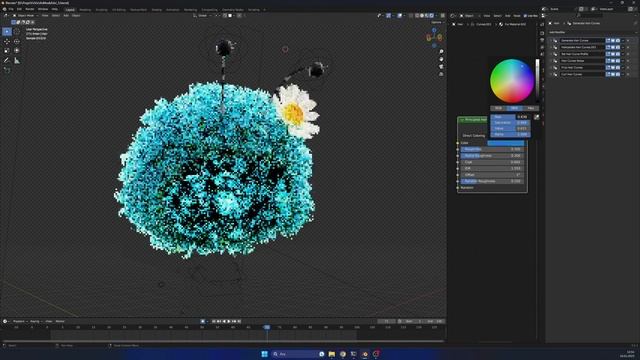This screenshot has height=360, width=640.
Task: Select the Rotate tool in viewport toolbar
Action: pyautogui.click(x=17, y=41)
